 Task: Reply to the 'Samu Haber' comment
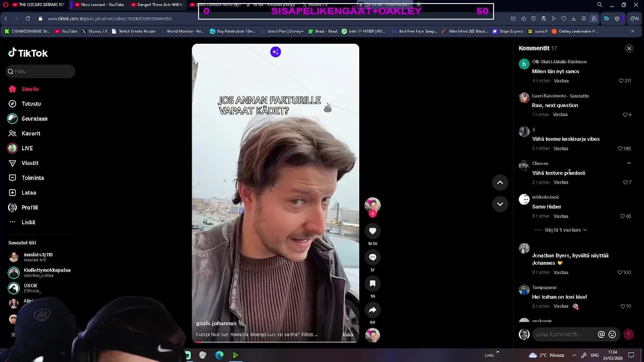[x=560, y=216]
